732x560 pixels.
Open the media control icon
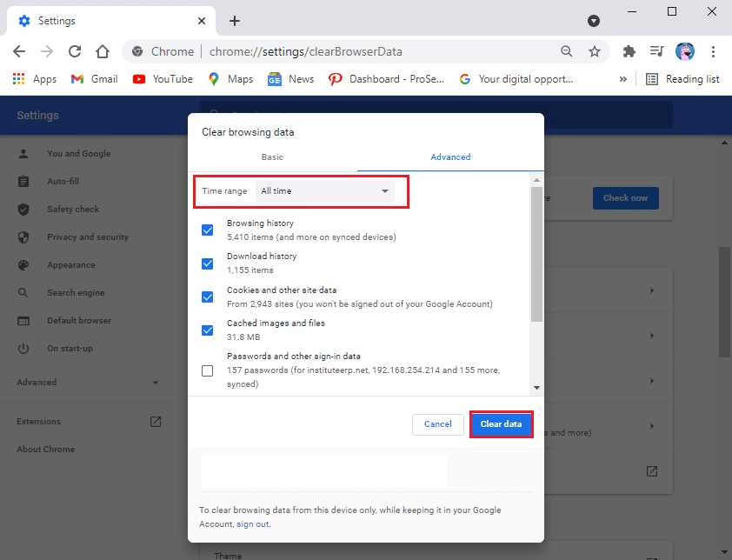pos(657,51)
